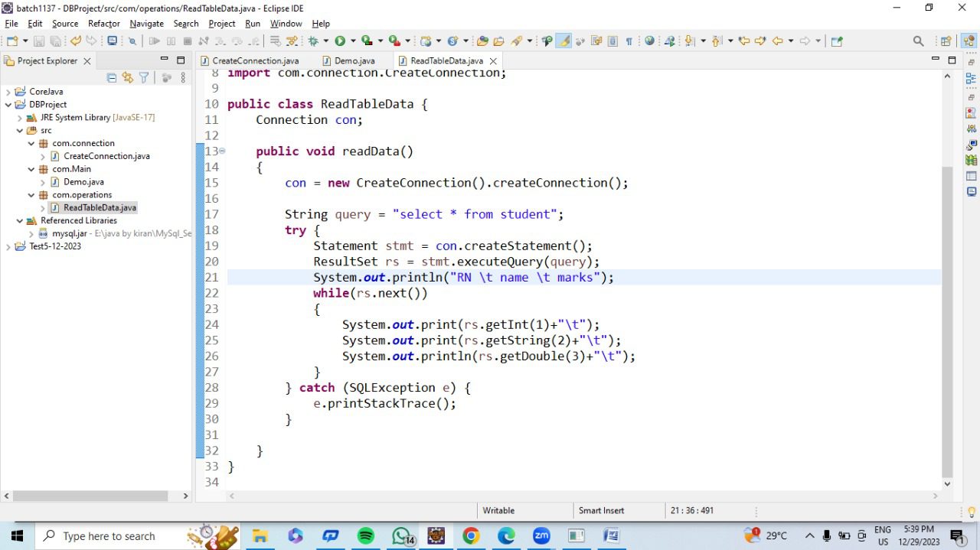The height and width of the screenshot is (550, 980).
Task: Click the Terminate red square icon
Action: point(187,41)
